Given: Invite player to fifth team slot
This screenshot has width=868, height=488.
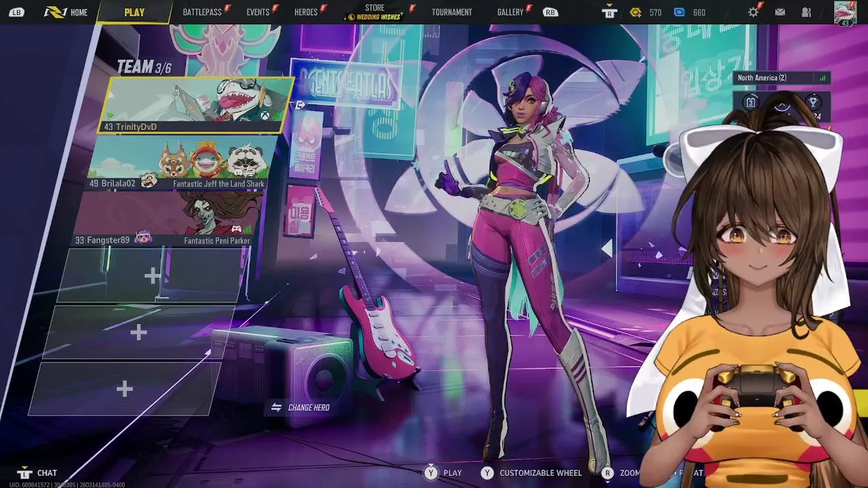Looking at the screenshot, I should [139, 332].
